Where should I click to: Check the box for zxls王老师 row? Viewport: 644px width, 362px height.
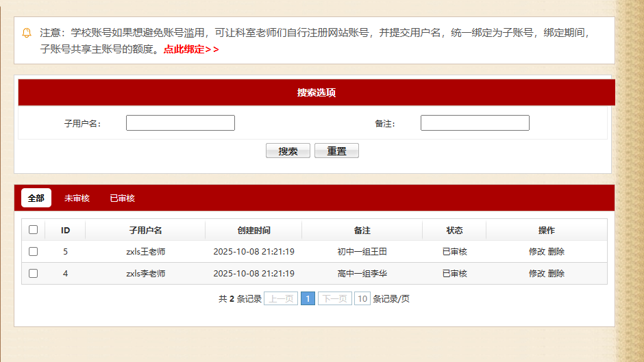[x=33, y=252]
